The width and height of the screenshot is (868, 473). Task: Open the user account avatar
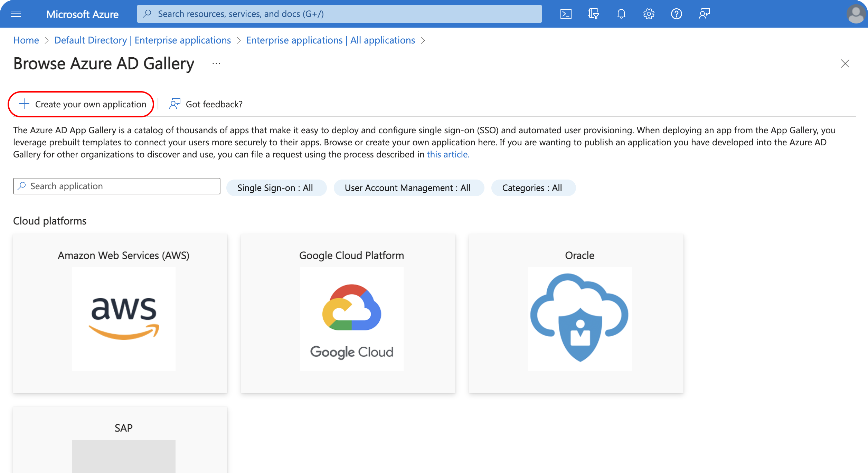coord(856,14)
